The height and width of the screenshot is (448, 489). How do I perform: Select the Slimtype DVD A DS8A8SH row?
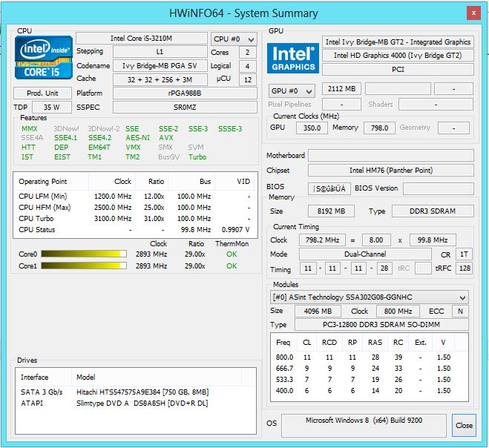[136, 403]
